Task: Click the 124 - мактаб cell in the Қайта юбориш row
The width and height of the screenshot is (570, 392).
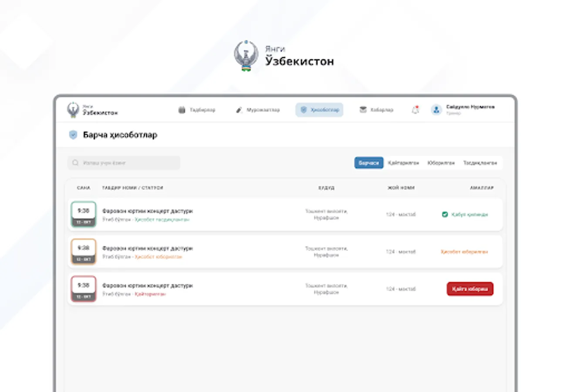Action: [x=401, y=289]
